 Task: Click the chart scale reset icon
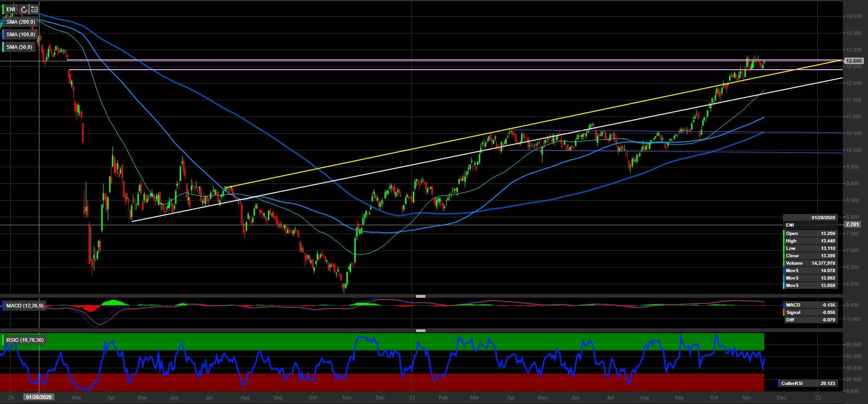(34, 9)
